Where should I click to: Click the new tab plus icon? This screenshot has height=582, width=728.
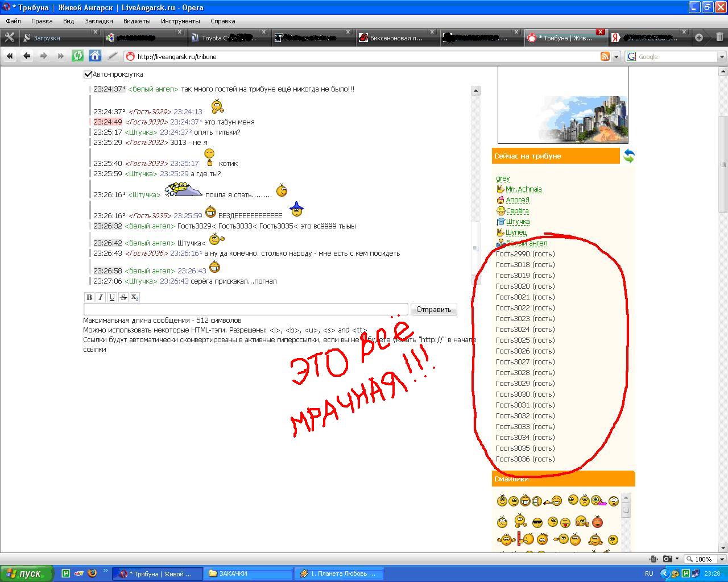point(699,38)
